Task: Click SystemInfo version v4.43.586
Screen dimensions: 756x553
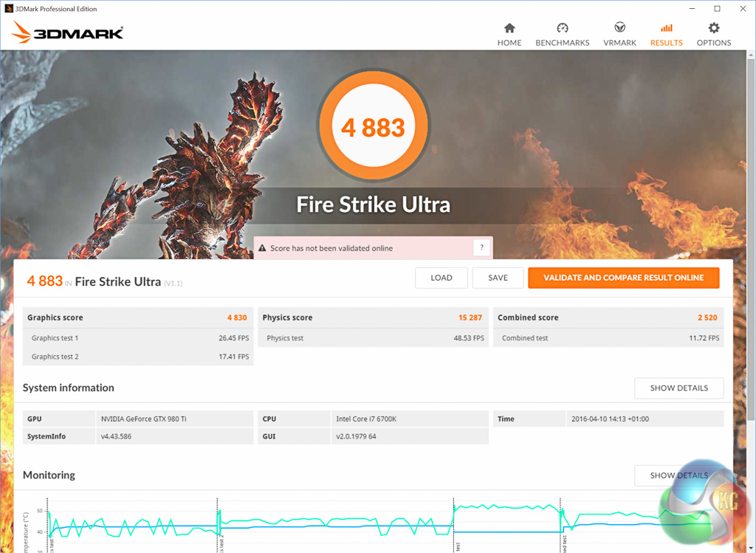Action: click(116, 436)
